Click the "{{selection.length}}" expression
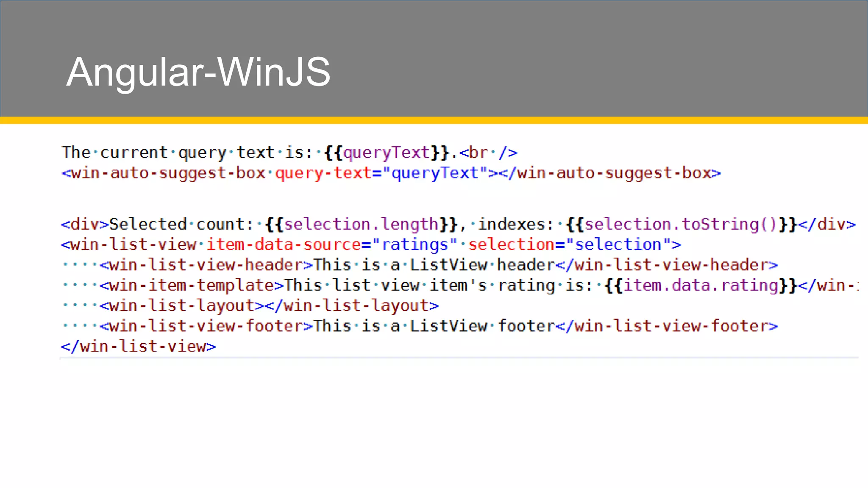Screen dimensions: 868x488 362,224
